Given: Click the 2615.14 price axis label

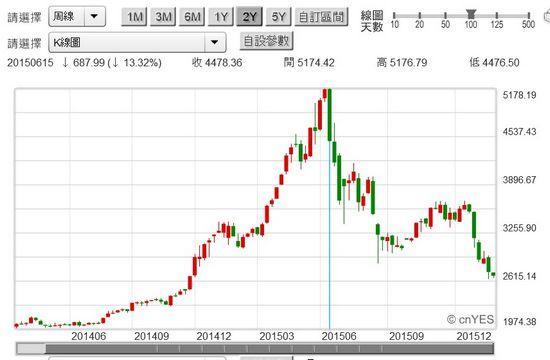Looking at the screenshot, I should pyautogui.click(x=519, y=276).
